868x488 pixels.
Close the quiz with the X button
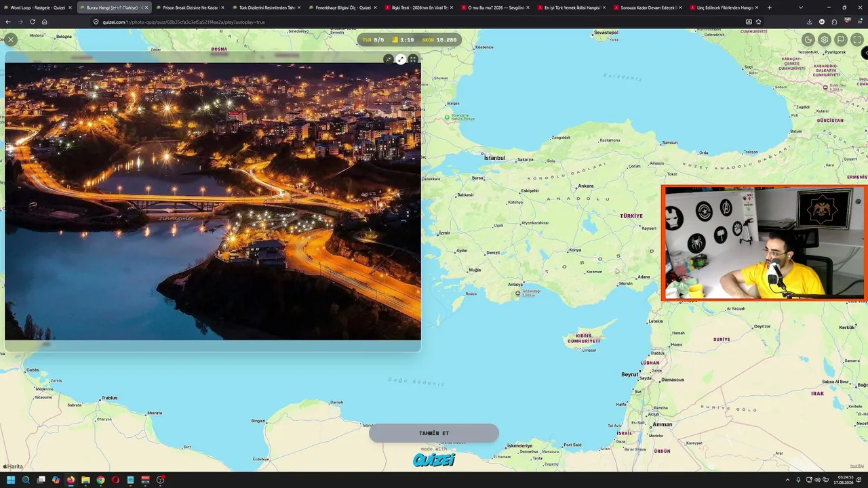coord(11,40)
